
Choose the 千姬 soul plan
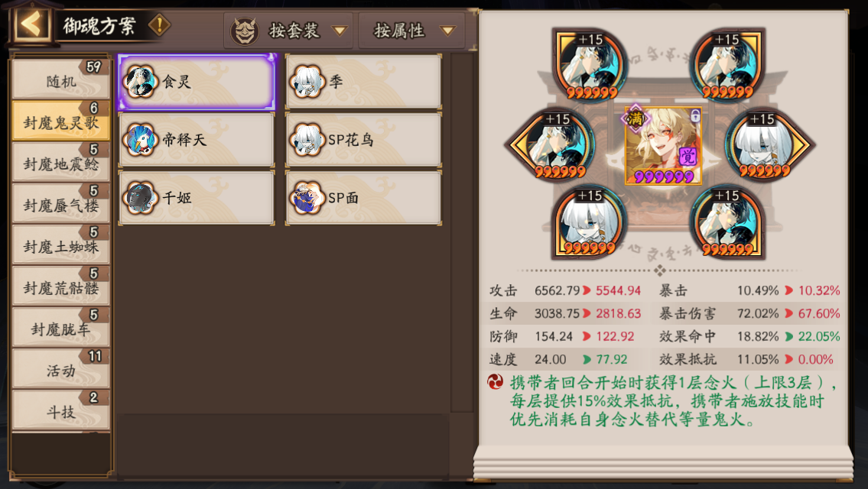point(197,198)
